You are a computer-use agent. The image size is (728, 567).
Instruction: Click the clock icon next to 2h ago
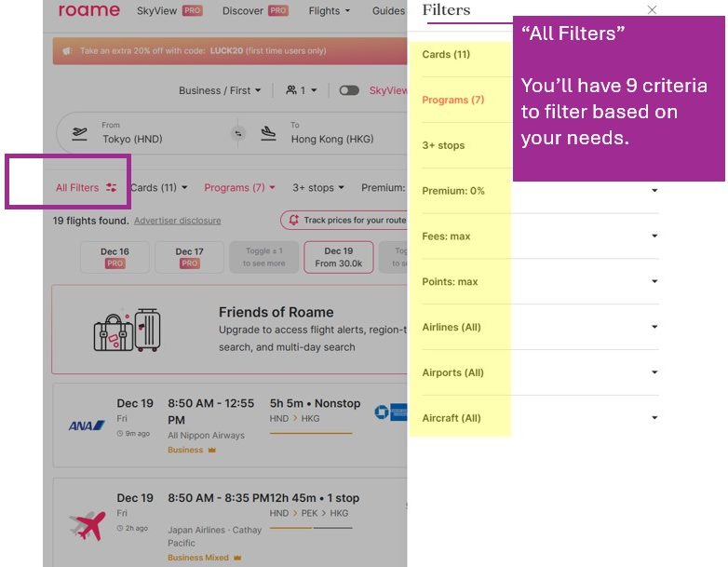point(120,528)
